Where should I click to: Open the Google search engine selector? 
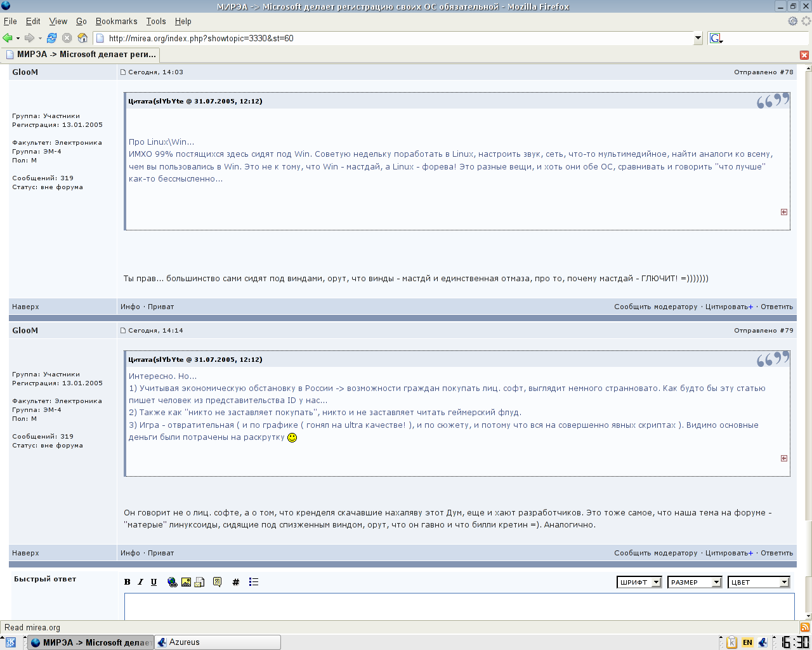716,38
